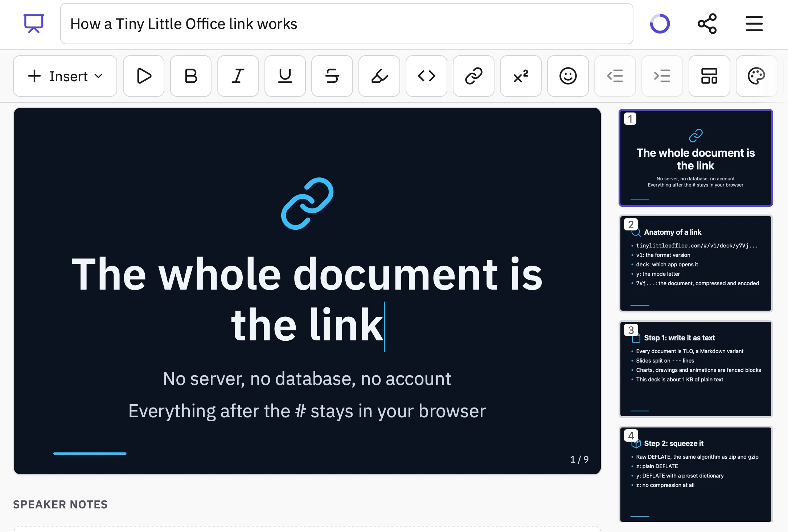
Task: Click the '1 / 9' slide counter
Action: [579, 459]
